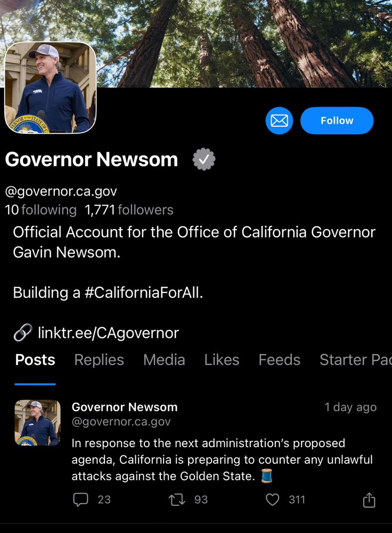Open the thread spool emoji in post
This screenshot has width=392, height=533.
click(x=267, y=475)
